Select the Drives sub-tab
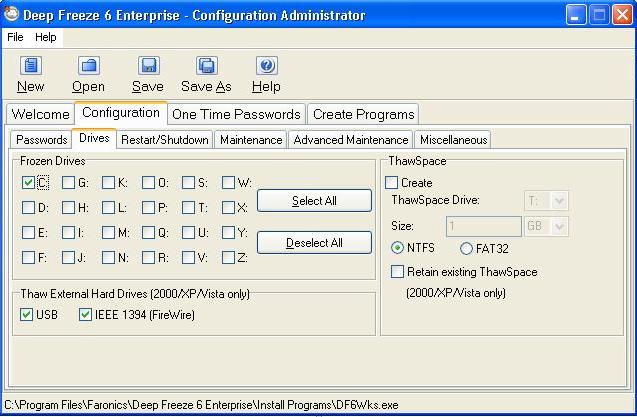This screenshot has width=637, height=417. 94,138
